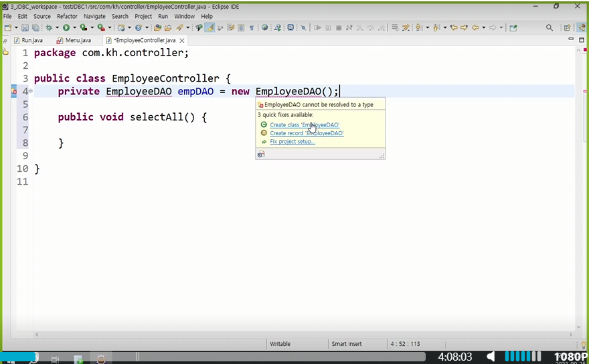Open the Edit menu
589x364 pixels.
(23, 16)
